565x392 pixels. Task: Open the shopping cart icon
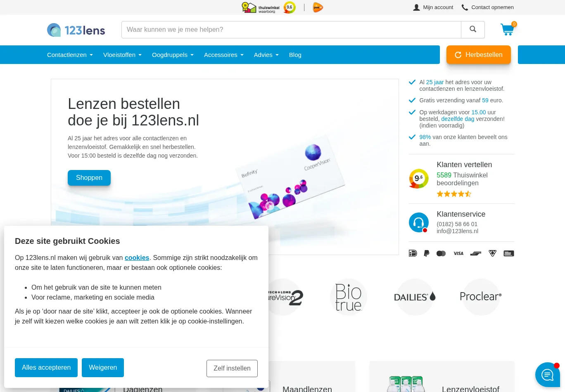(x=507, y=29)
